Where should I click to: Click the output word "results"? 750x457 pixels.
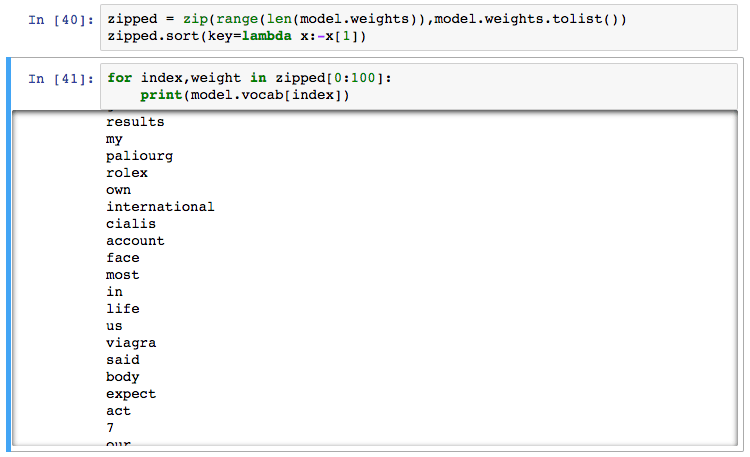pos(135,122)
